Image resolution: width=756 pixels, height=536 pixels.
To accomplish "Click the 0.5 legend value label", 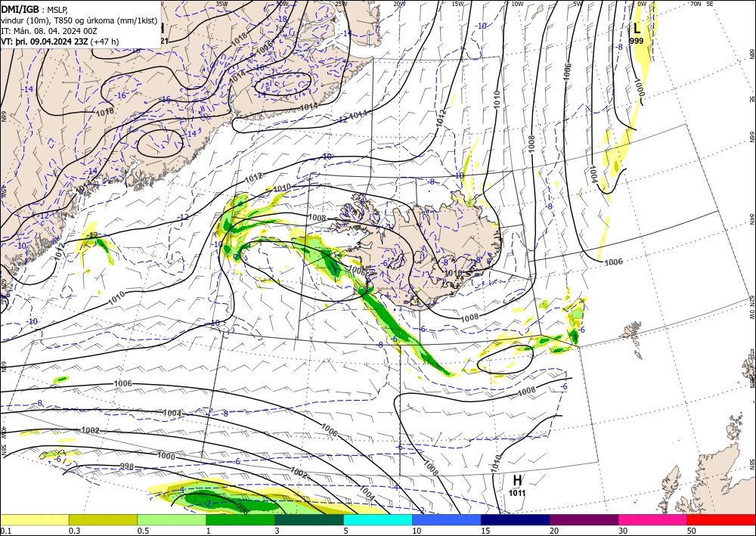I will [x=142, y=531].
